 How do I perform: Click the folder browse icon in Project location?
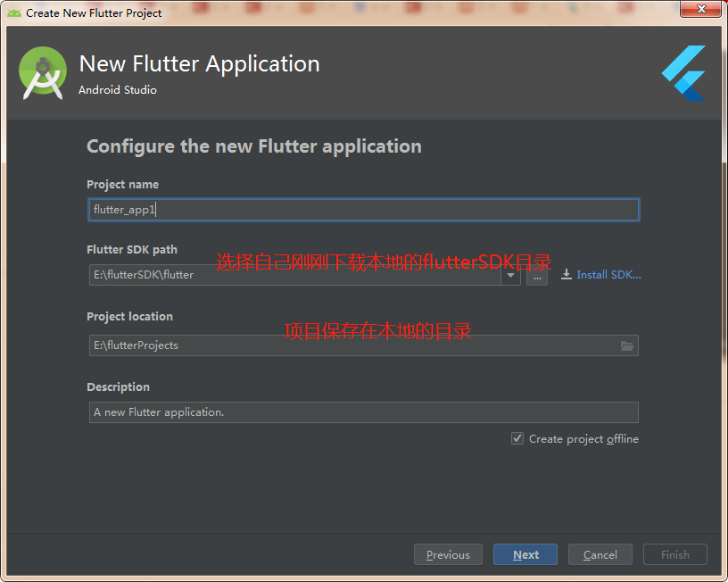click(627, 345)
